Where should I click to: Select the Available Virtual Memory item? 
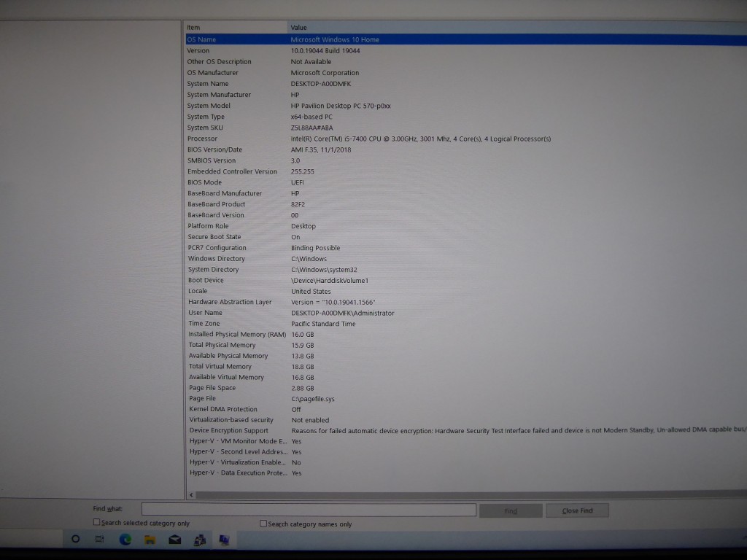pyautogui.click(x=226, y=377)
